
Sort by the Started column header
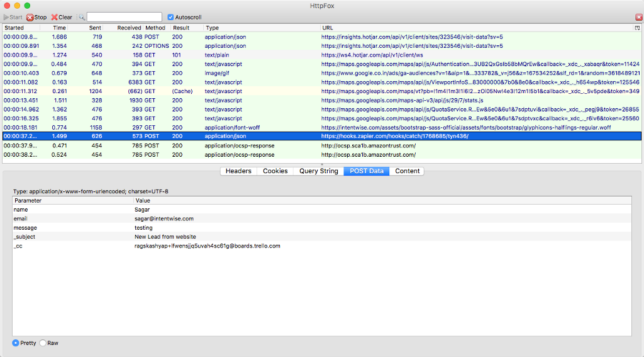[21, 28]
